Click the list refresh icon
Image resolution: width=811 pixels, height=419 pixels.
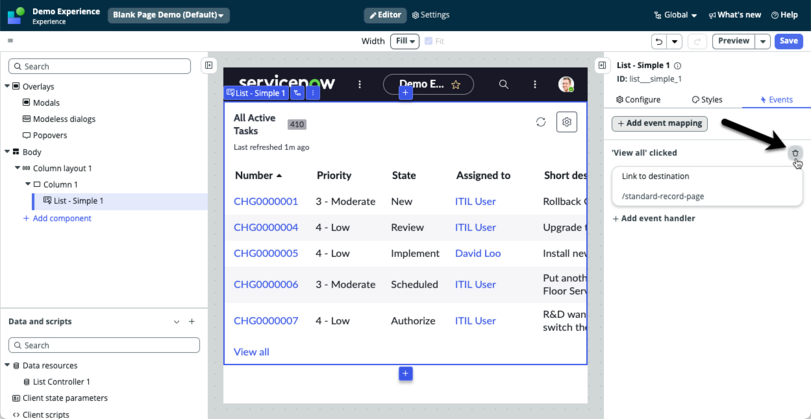pos(541,122)
